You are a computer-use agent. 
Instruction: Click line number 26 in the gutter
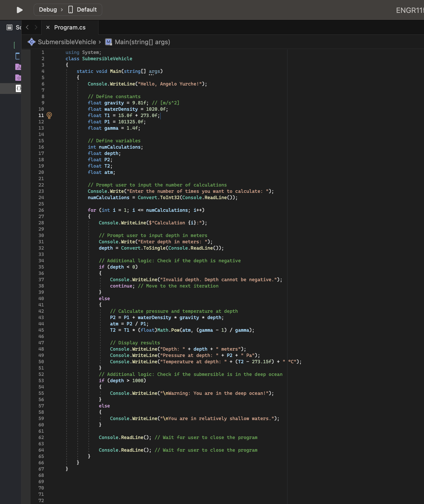[41, 210]
